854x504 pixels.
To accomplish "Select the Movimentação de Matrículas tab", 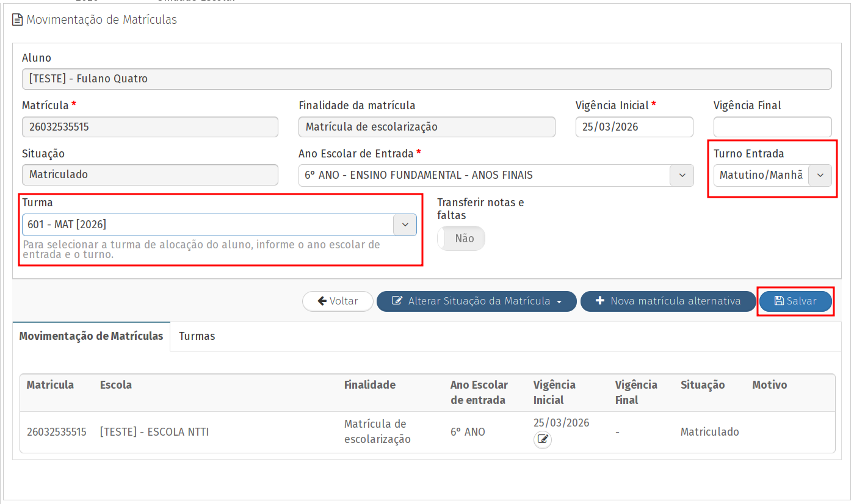I will tap(91, 336).
